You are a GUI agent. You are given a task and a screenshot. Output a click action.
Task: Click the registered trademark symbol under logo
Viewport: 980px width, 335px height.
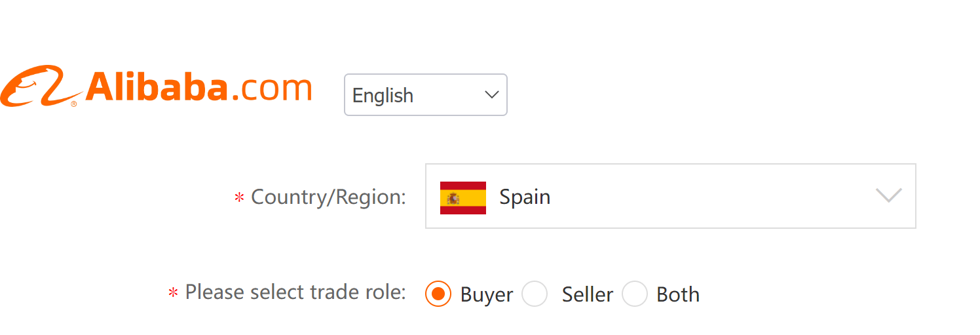pos(74,104)
